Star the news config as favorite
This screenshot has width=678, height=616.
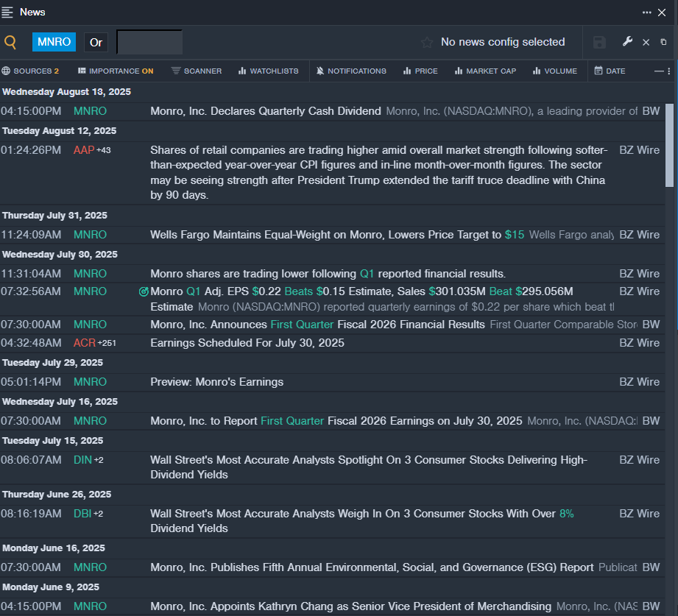click(x=427, y=42)
